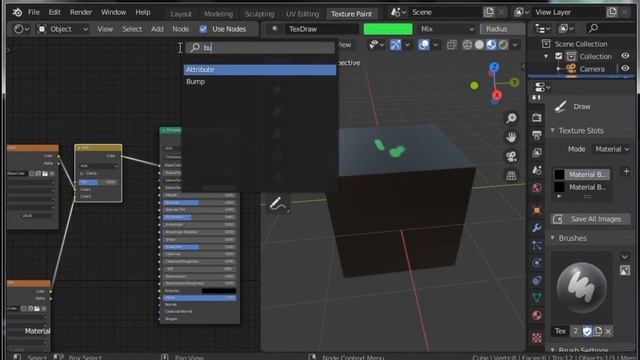Switch to the Modeling workspace tab
The height and width of the screenshot is (360, 640).
(218, 14)
